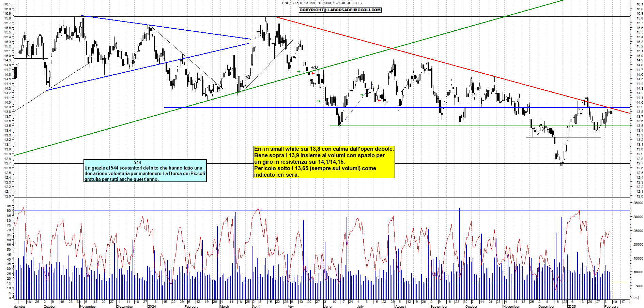Screen dimensions: 644x308
Task: Click the '544' supporters count heading
Action: tap(137, 162)
